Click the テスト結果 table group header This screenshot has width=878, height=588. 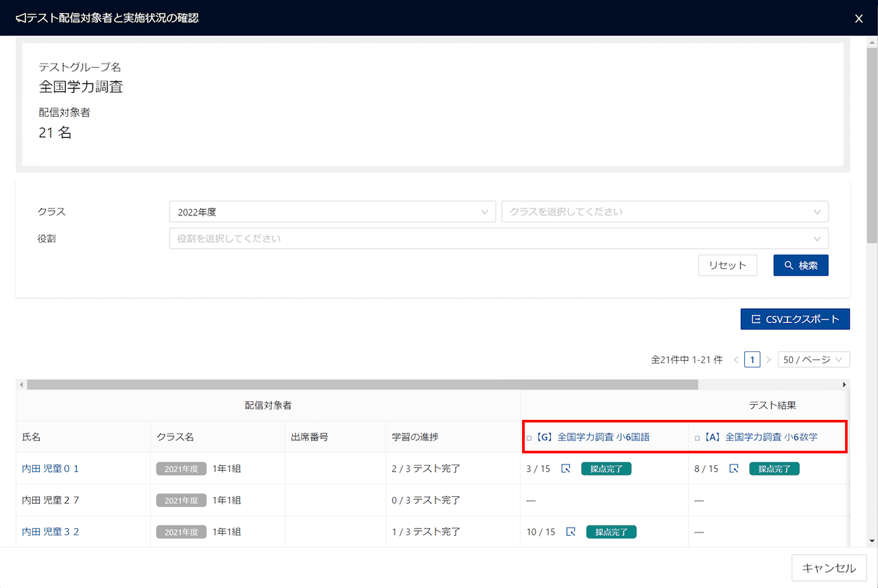[x=772, y=405]
